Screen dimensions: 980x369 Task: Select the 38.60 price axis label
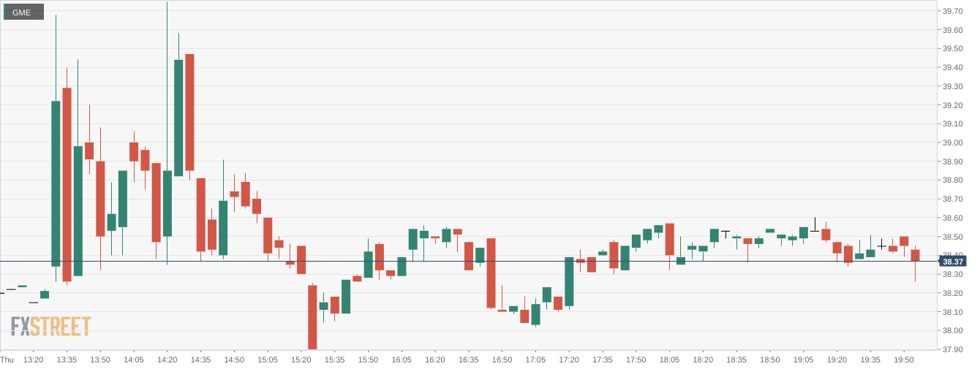(x=951, y=218)
